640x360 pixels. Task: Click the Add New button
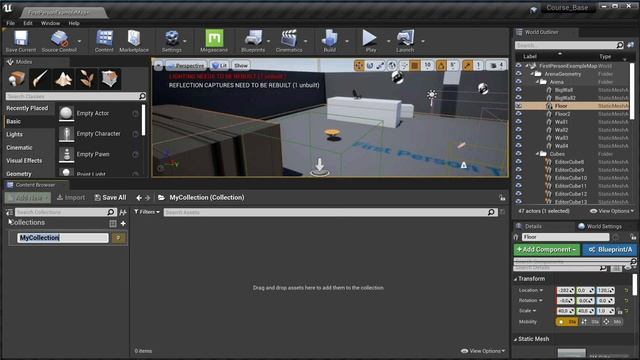pyautogui.click(x=28, y=198)
